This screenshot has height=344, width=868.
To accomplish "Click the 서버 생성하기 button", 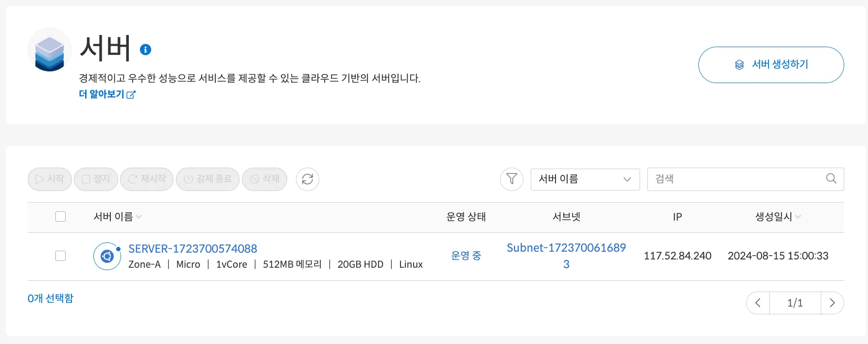I will pyautogui.click(x=771, y=65).
